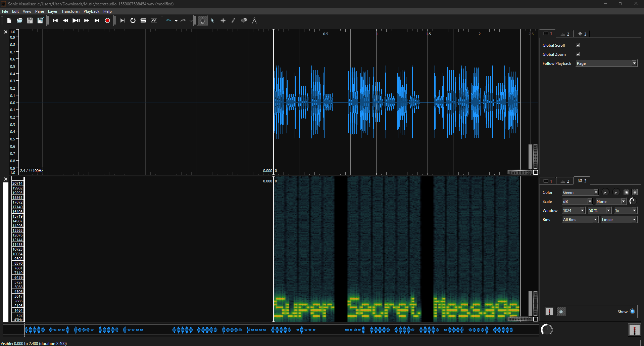
Task: Close the waveform pane with X
Action: coord(6,32)
